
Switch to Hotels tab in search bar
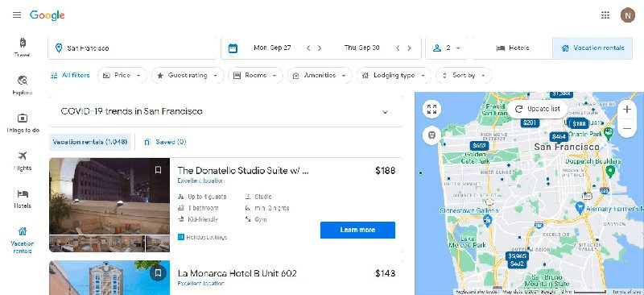[512, 48]
